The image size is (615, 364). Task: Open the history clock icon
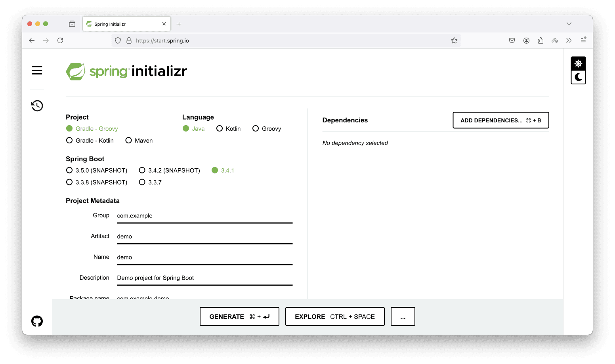37,106
